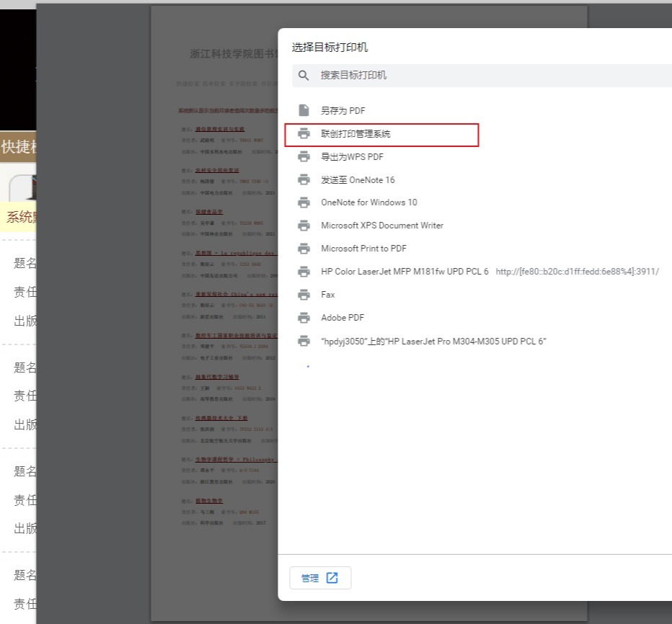The width and height of the screenshot is (672, 624).
Task: Select Adobe PDF as the destination
Action: pyautogui.click(x=342, y=318)
